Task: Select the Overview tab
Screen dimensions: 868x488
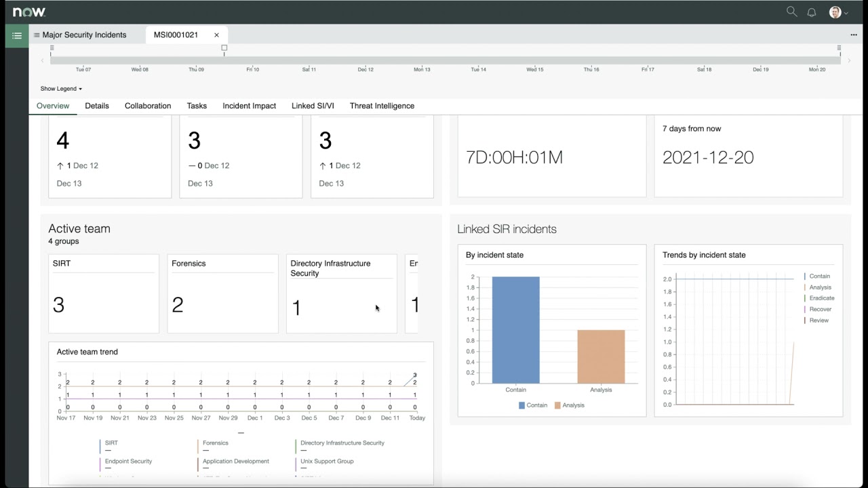Action: tap(53, 106)
